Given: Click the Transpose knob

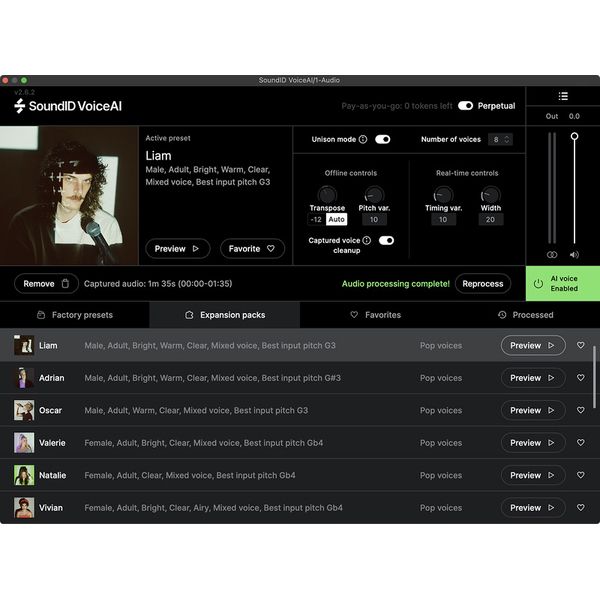Looking at the screenshot, I should 327,195.
